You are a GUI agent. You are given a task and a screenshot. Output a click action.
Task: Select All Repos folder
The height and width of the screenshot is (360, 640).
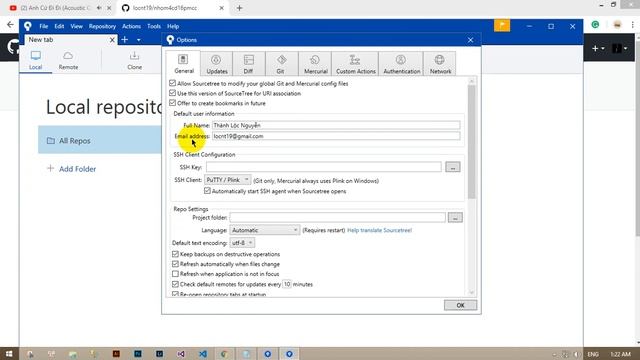pyautogui.click(x=100, y=140)
